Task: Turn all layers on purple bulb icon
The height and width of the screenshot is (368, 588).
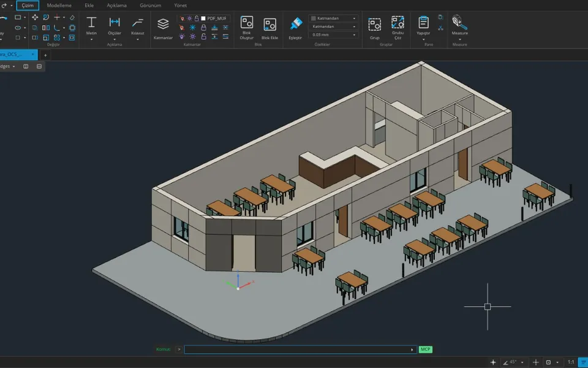Action: click(x=181, y=36)
